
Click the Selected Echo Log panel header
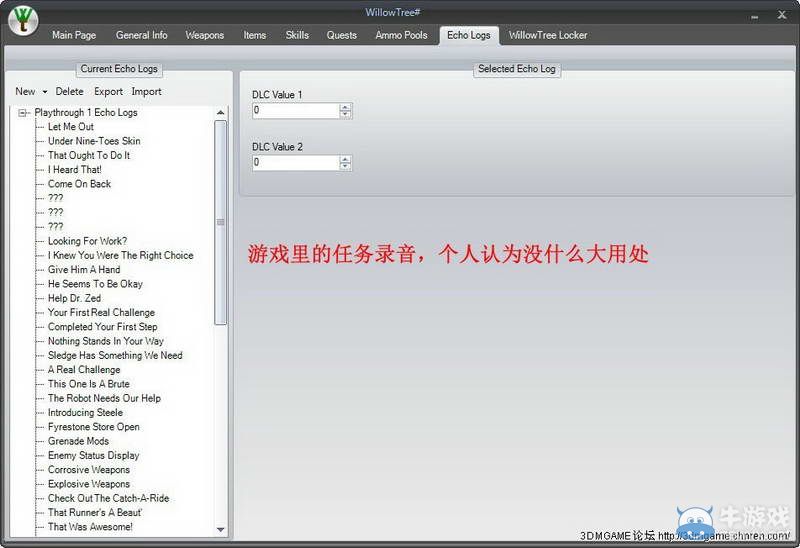click(517, 69)
